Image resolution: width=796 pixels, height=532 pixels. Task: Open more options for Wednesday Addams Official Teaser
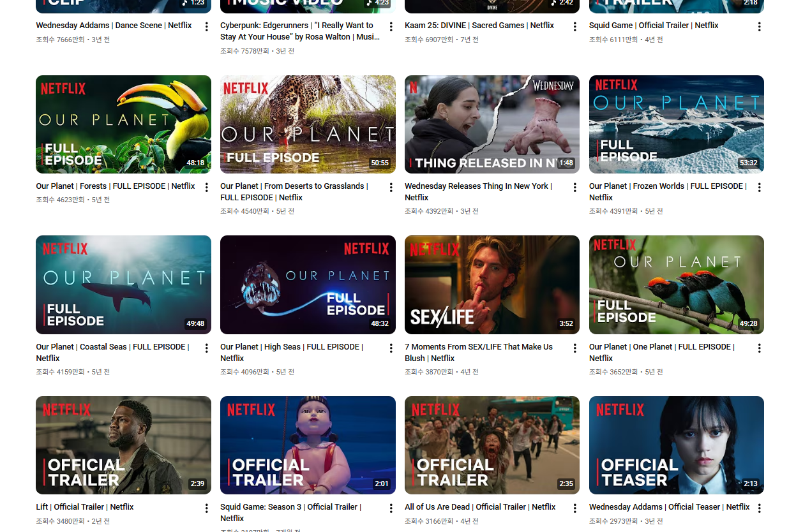click(759, 508)
